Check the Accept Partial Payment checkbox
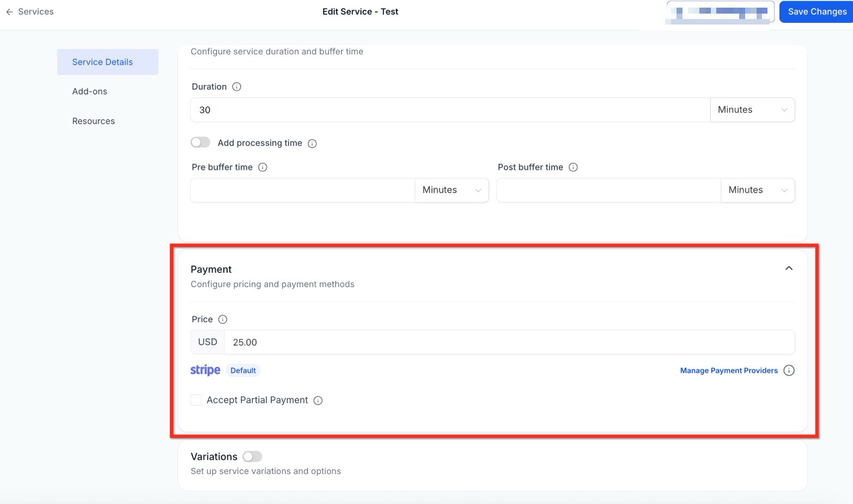The image size is (853, 504). coord(196,400)
